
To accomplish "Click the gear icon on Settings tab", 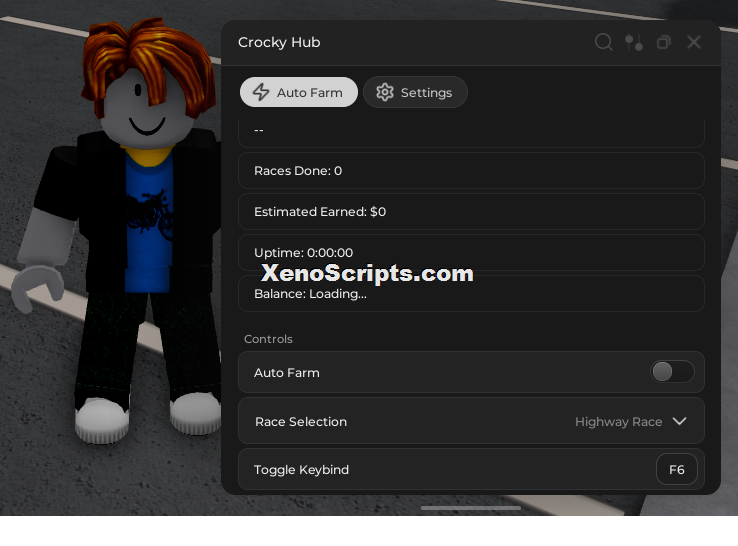I will click(385, 92).
